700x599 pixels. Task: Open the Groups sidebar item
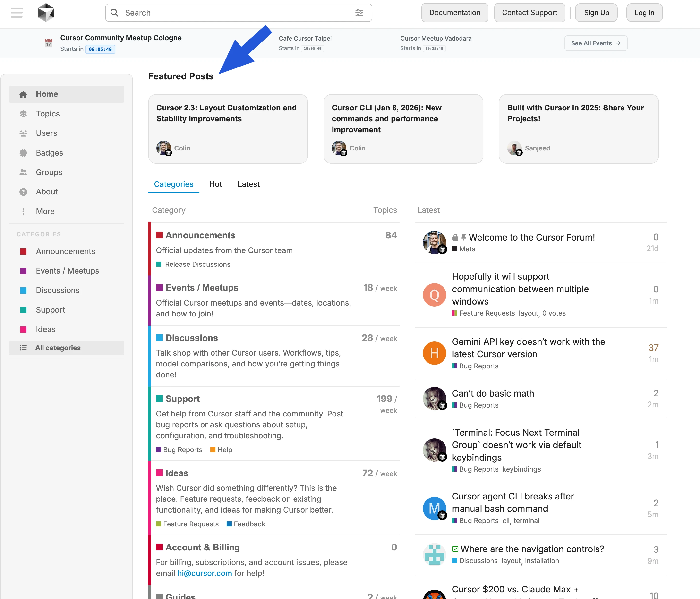click(x=49, y=172)
